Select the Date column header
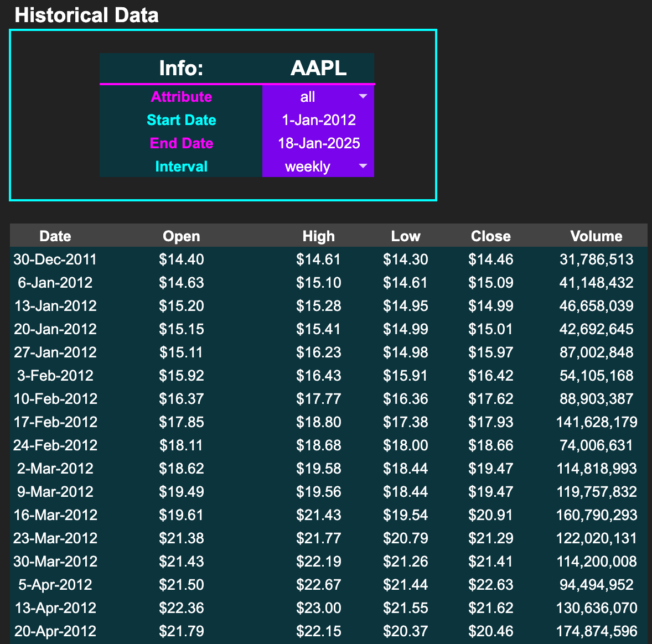 (x=55, y=236)
